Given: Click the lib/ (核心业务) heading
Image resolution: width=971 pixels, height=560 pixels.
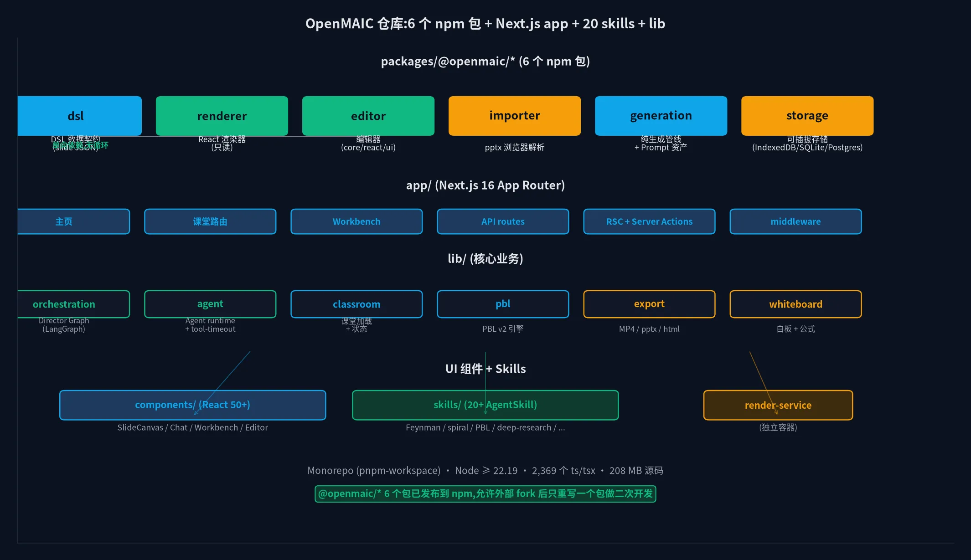Looking at the screenshot, I should point(485,259).
